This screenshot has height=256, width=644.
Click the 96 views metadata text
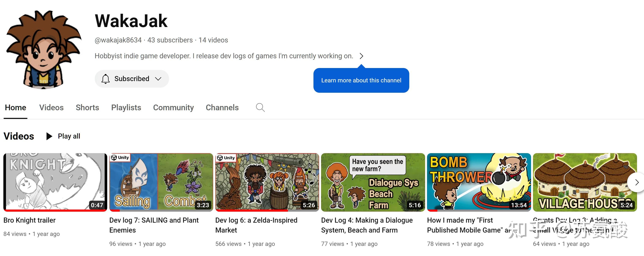(x=121, y=244)
